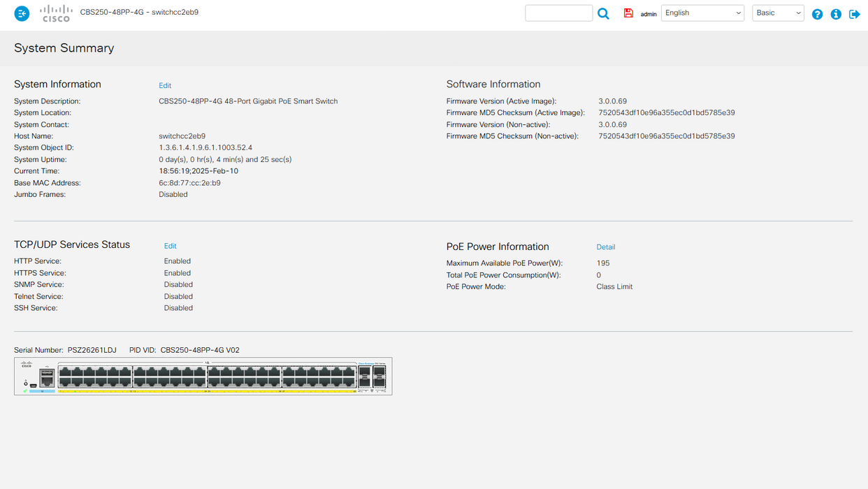The image size is (868, 489).
Task: Select total PoE power consumption value 0
Action: (599, 275)
